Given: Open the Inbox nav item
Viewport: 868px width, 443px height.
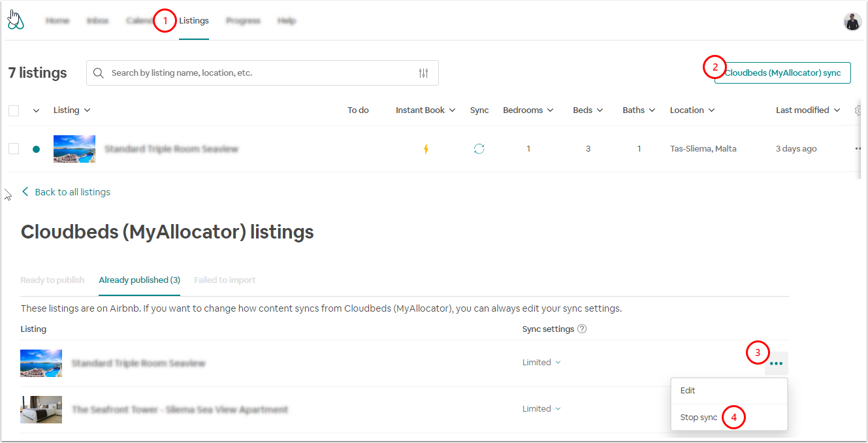Looking at the screenshot, I should (x=97, y=21).
